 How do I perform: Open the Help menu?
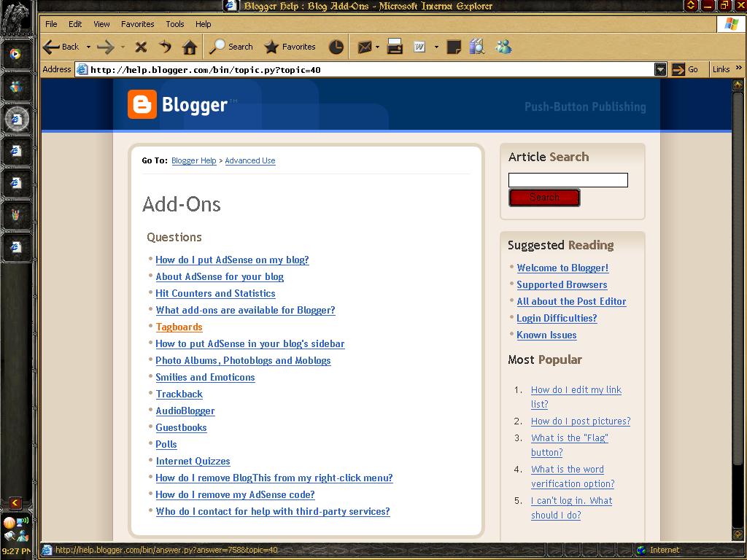point(203,24)
